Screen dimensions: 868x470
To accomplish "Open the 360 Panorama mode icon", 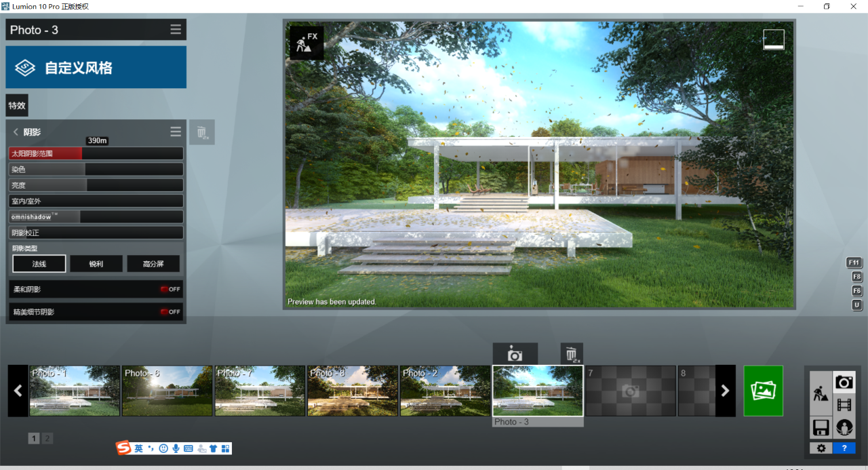I will [844, 428].
